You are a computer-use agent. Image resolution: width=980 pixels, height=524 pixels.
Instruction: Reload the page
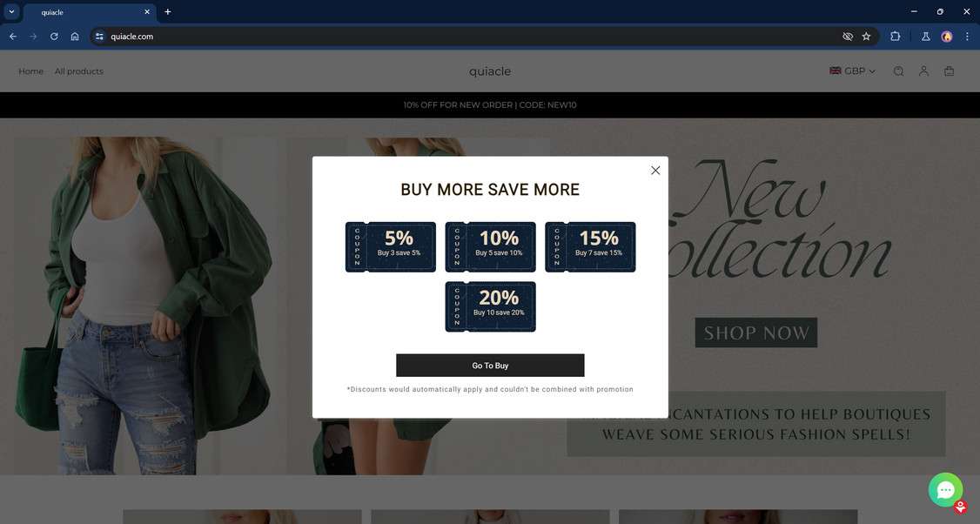[54, 37]
